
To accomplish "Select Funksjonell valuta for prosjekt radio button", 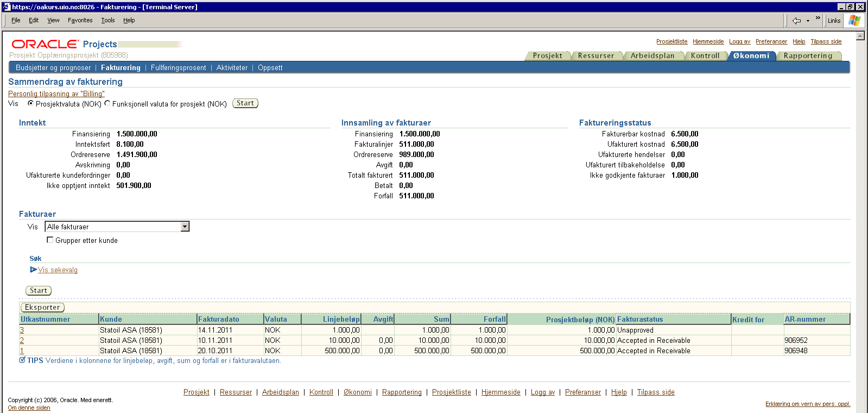I will [x=107, y=103].
